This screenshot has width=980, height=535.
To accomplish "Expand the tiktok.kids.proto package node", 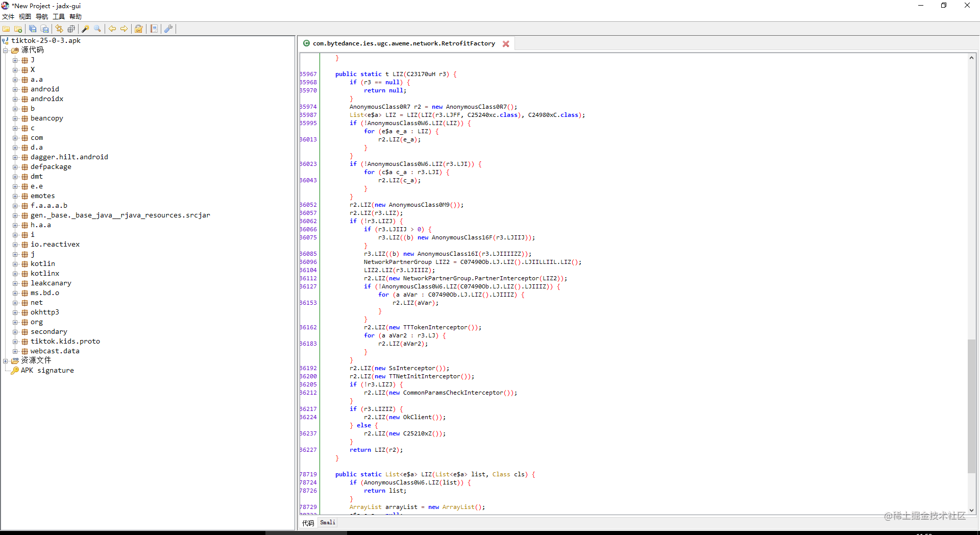I will pos(15,342).
